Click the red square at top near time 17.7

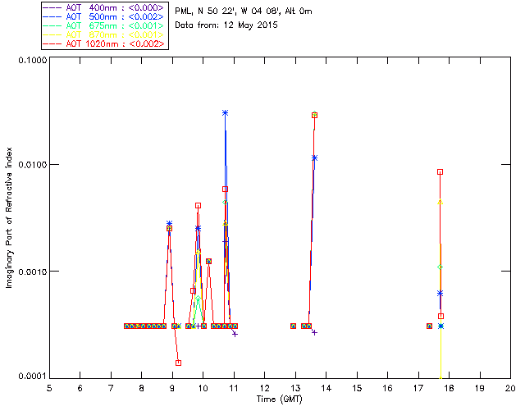pyautogui.click(x=441, y=171)
